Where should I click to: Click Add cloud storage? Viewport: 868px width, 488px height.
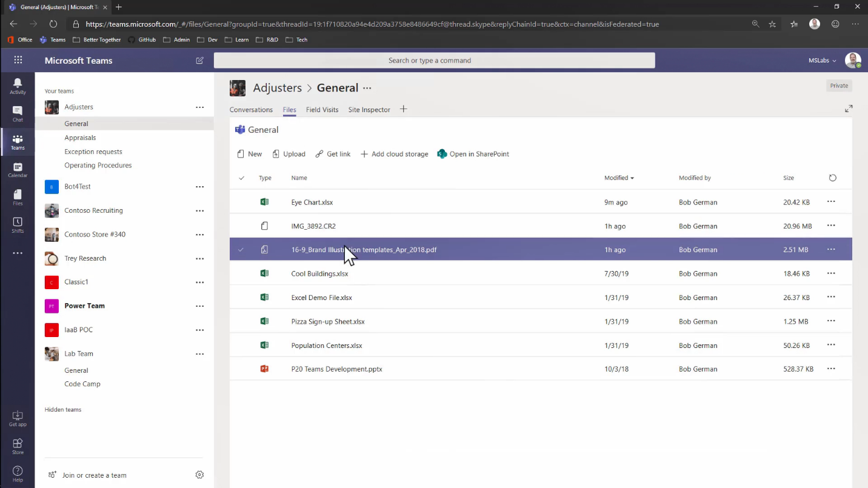coord(394,154)
